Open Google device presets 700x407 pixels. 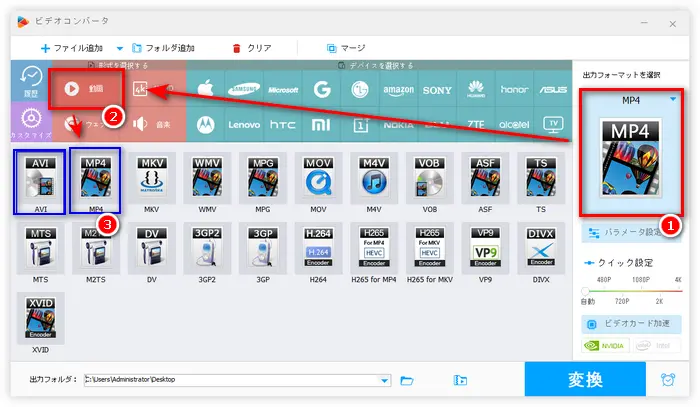coord(321,89)
